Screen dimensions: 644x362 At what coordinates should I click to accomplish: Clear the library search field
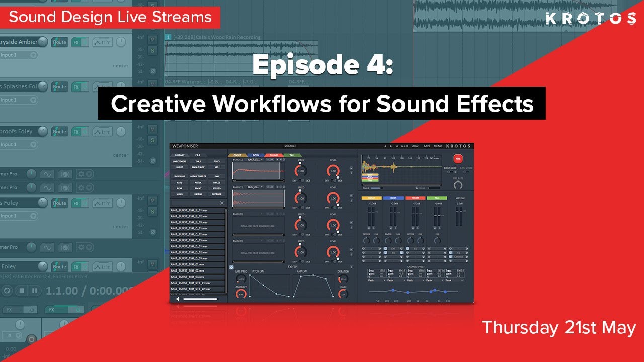click(x=222, y=203)
